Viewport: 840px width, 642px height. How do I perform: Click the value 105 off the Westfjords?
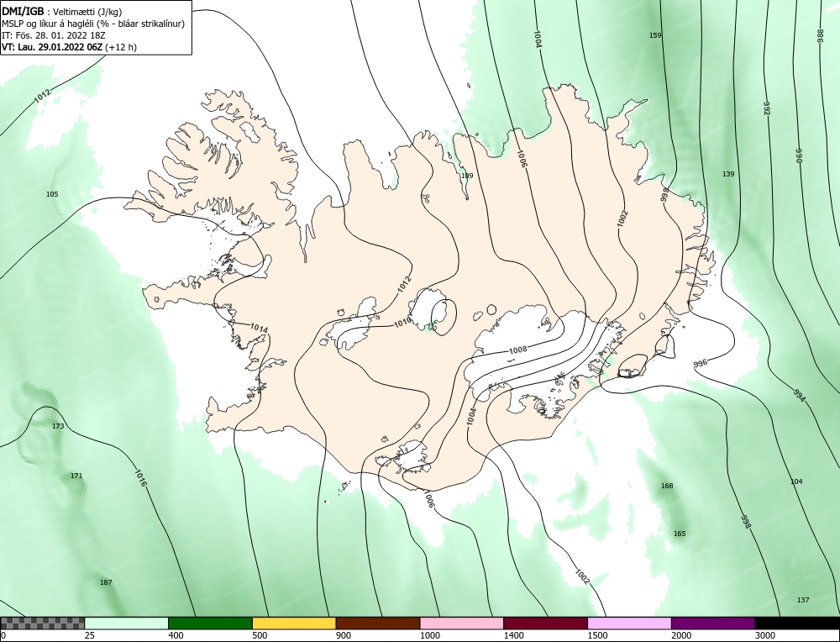click(x=52, y=194)
